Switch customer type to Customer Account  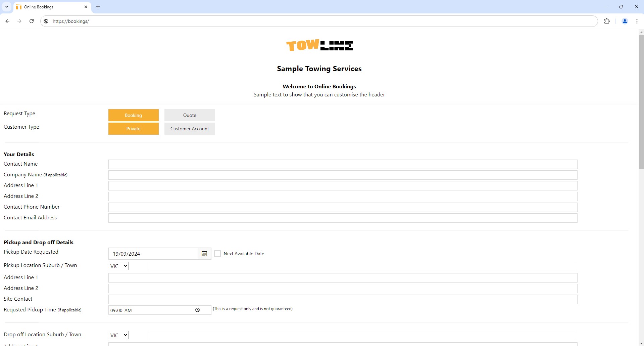(189, 129)
